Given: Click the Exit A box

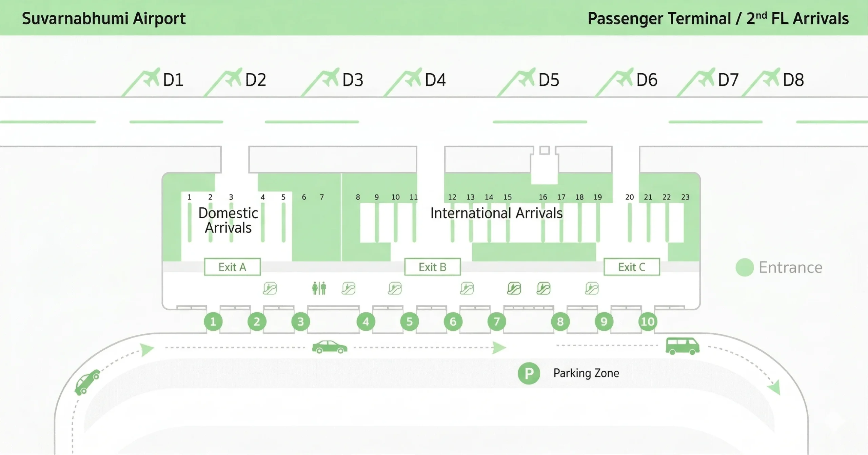Looking at the screenshot, I should point(232,267).
